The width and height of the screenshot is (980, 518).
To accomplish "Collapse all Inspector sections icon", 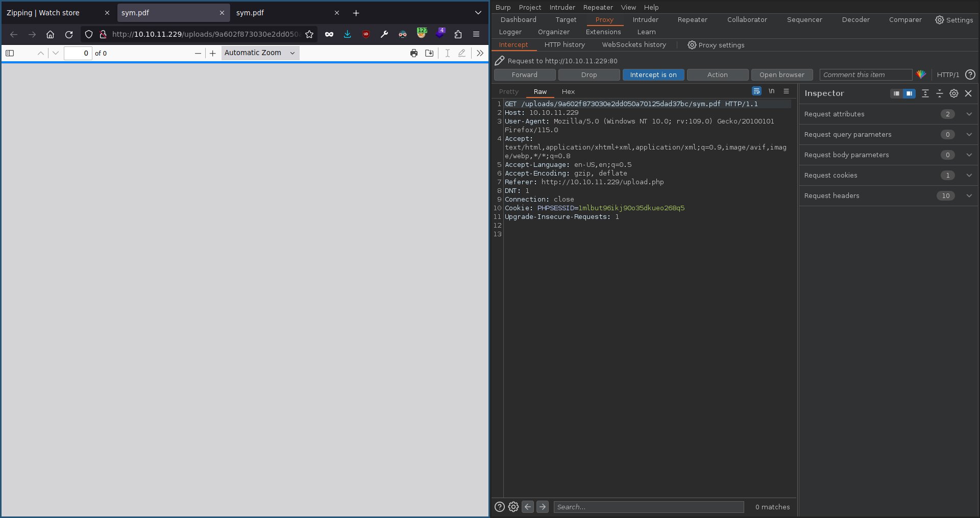I will point(940,93).
